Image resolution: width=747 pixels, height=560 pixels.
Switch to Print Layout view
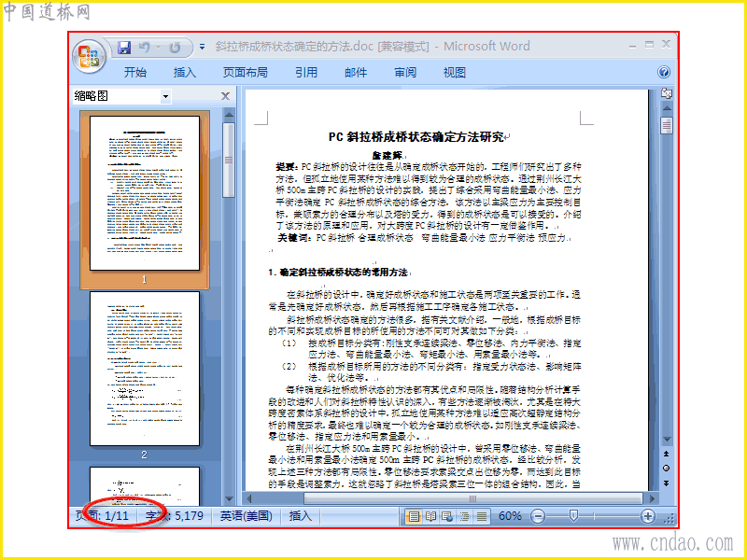pos(414,516)
